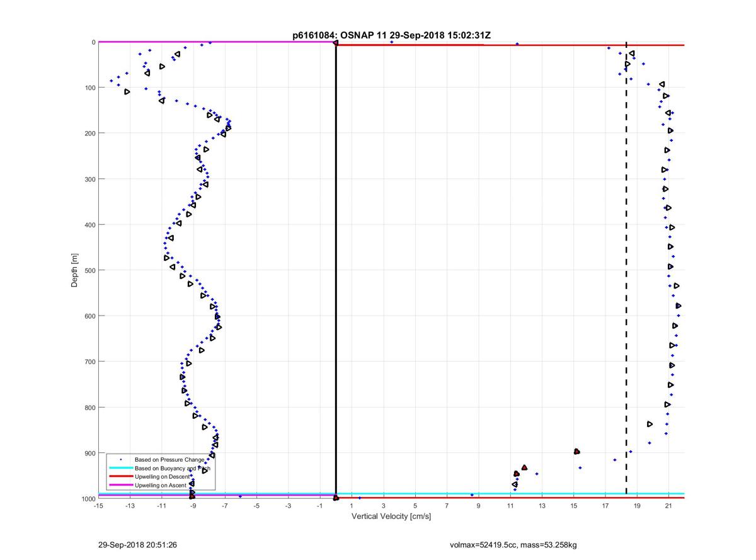The image size is (756, 560).
Task: Click velocity tick label "-15" on x-axis
Action: [98, 506]
